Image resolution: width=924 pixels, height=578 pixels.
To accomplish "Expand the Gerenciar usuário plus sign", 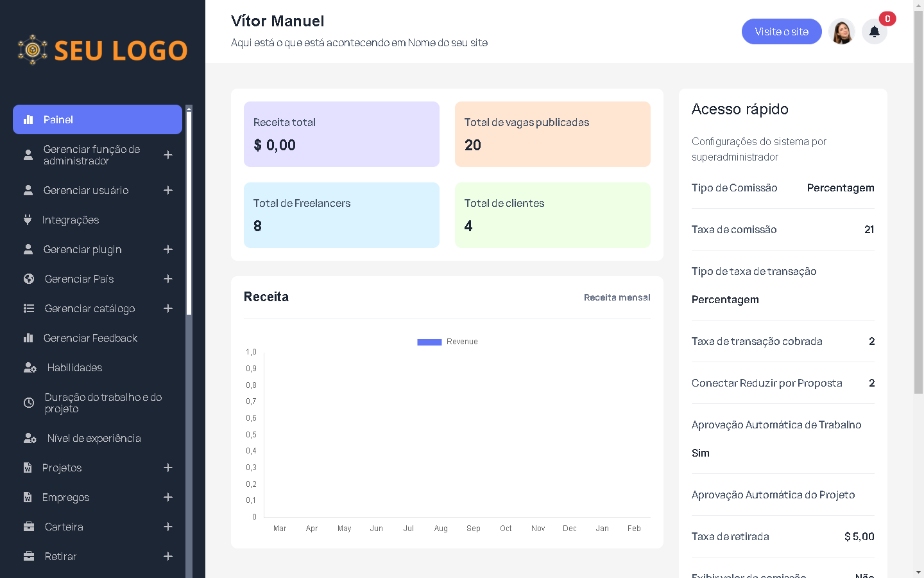I will [168, 190].
